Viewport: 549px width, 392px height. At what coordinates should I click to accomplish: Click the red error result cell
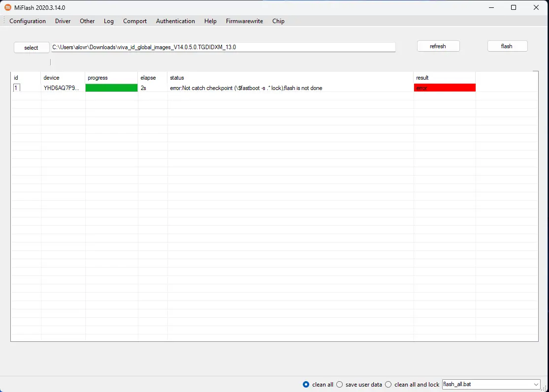click(445, 88)
